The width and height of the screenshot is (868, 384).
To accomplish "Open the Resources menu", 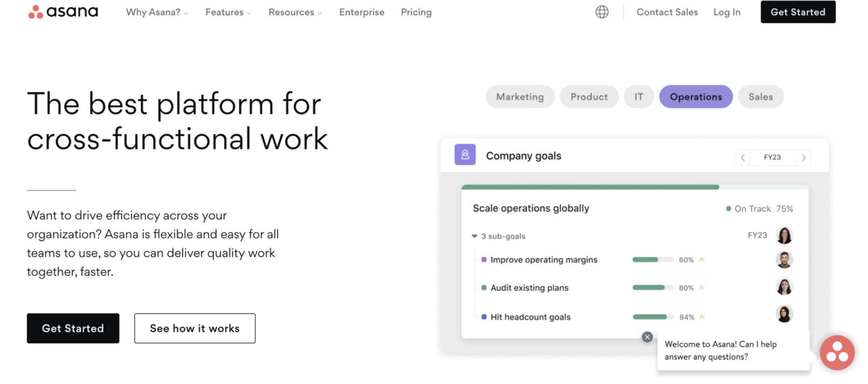I will click(x=294, y=11).
